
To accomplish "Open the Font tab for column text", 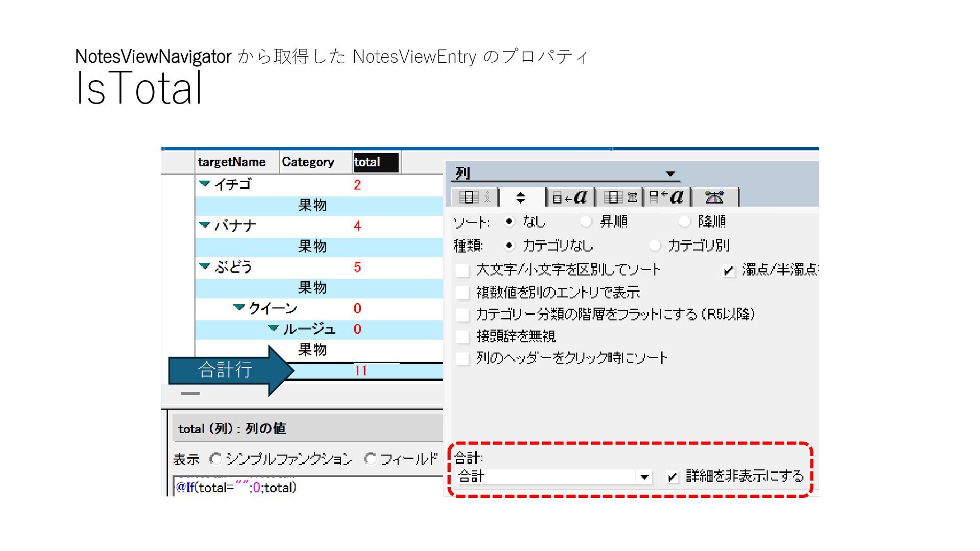I will (570, 197).
